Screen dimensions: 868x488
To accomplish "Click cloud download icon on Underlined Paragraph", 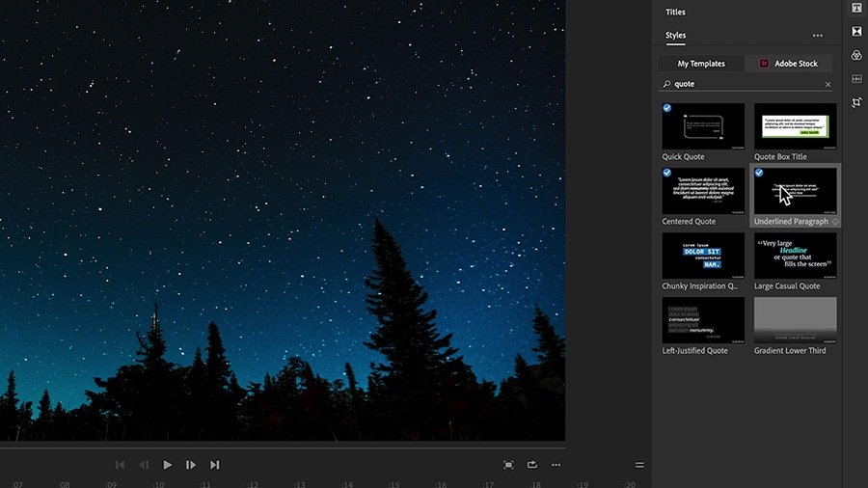I will point(835,222).
